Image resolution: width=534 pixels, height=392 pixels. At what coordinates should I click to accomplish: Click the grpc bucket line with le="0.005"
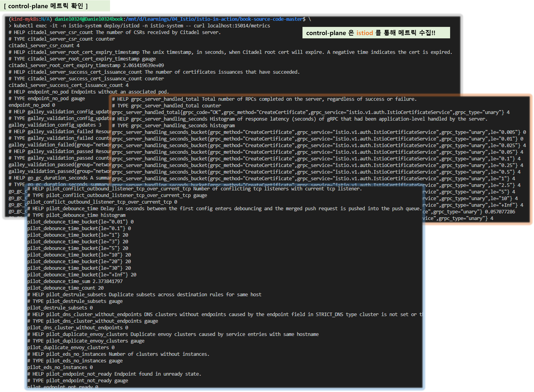[x=319, y=132]
